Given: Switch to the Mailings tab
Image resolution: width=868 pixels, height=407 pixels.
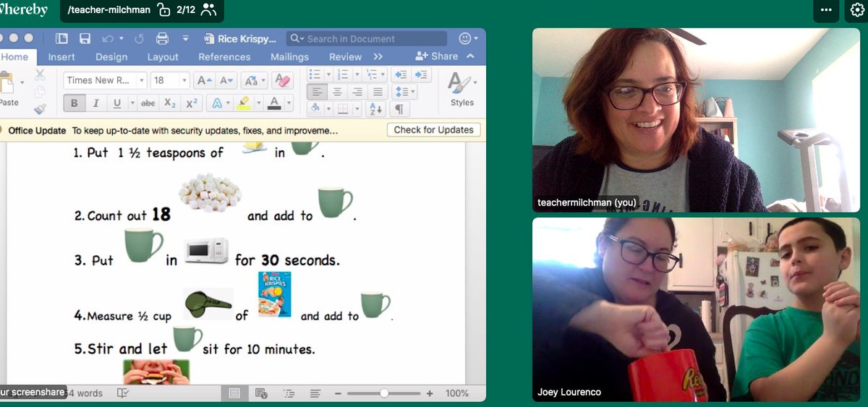Looking at the screenshot, I should (x=289, y=56).
